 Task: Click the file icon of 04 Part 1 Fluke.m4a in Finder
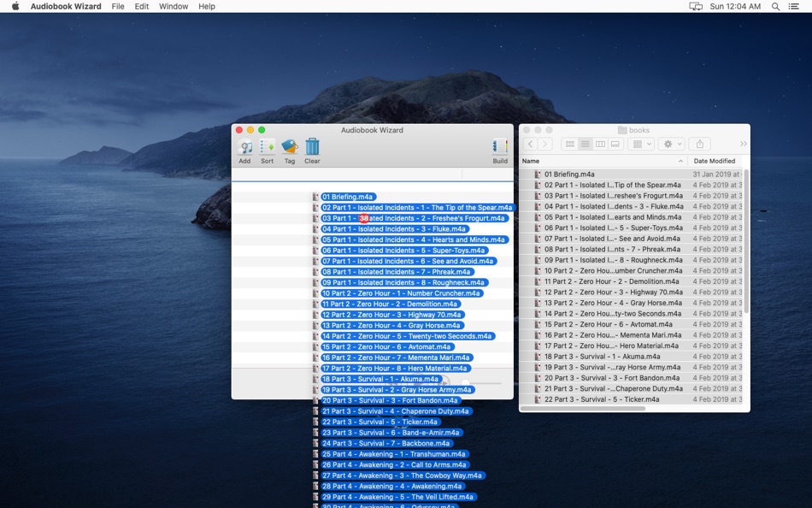tap(538, 207)
